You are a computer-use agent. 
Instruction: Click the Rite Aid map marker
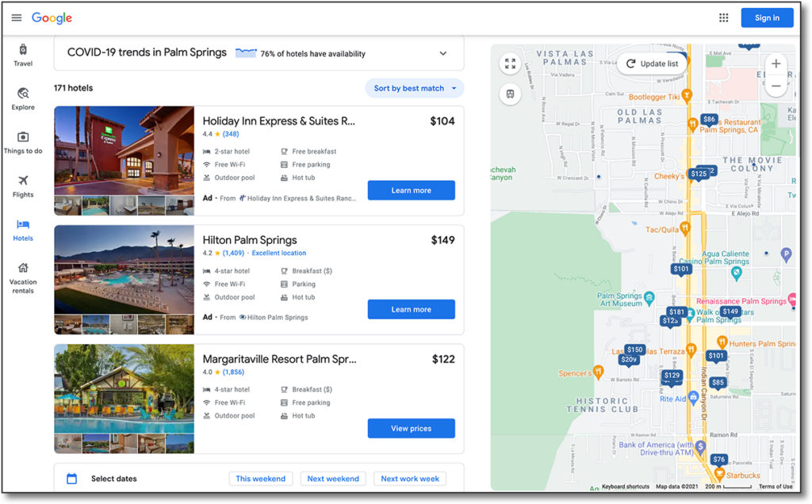[x=693, y=398]
